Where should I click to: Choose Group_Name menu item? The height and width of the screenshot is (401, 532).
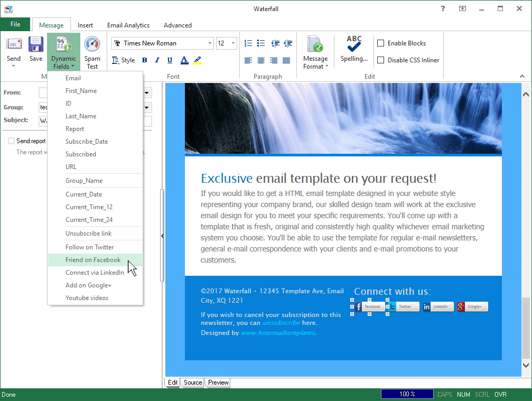95,181
